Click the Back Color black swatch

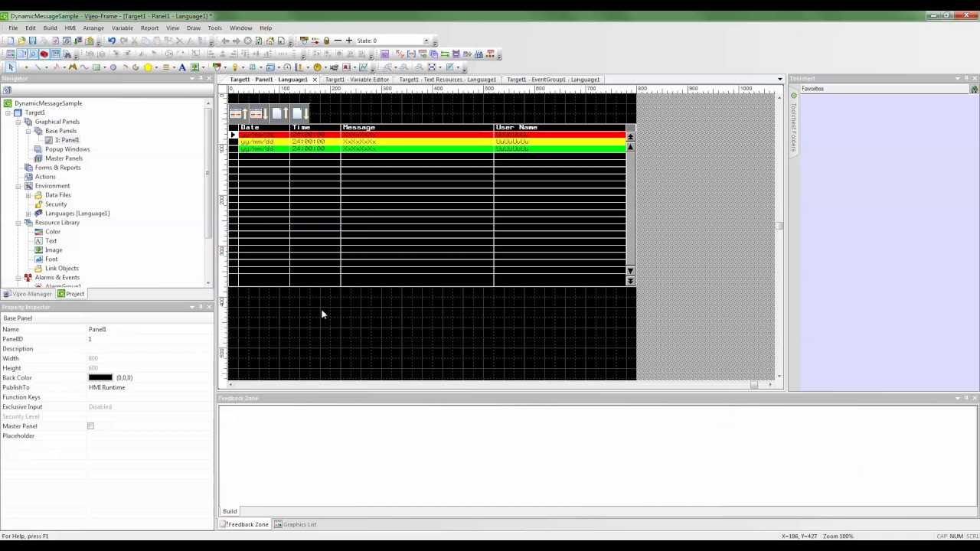[100, 378]
